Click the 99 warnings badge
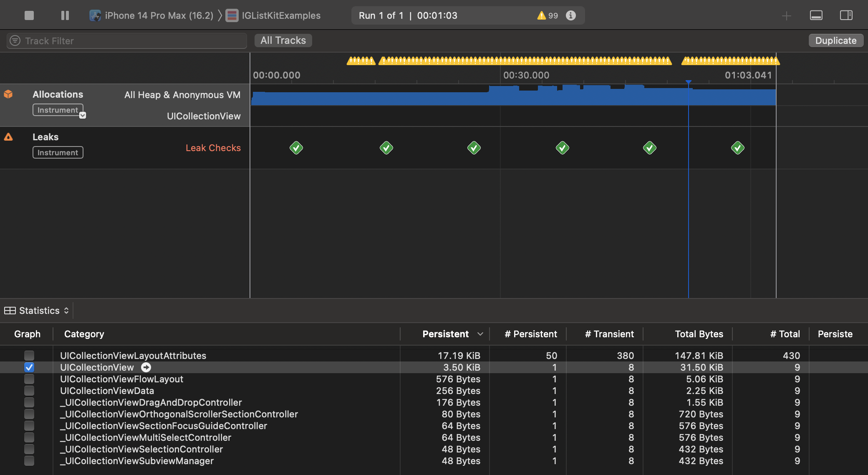This screenshot has height=475, width=868. (547, 15)
